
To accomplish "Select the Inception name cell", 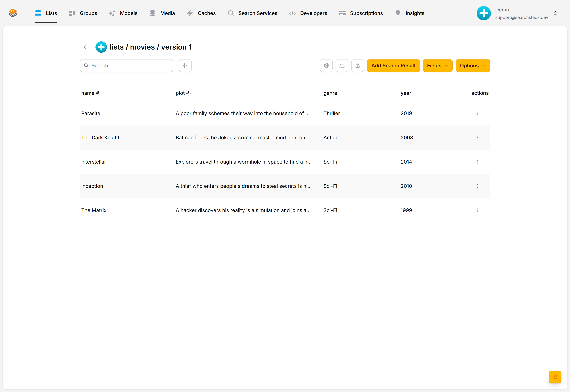I will pos(92,186).
